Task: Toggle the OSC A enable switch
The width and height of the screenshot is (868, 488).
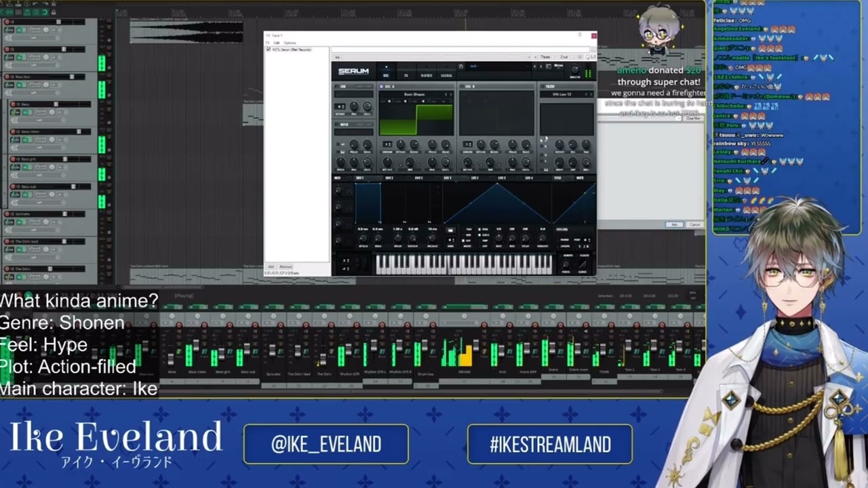Action: pyautogui.click(x=381, y=87)
